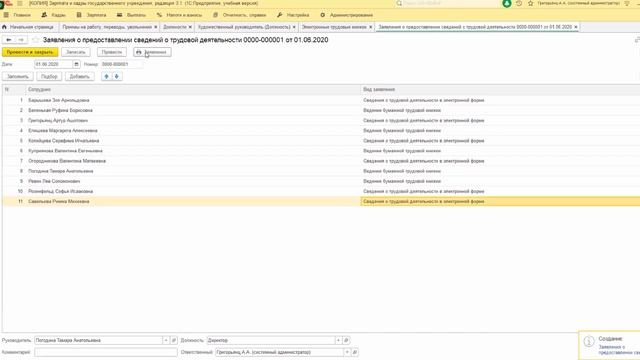Screen dimensions: 640x360
Task: Open the title bar service menu icon beside user name
Action: coord(627,3)
